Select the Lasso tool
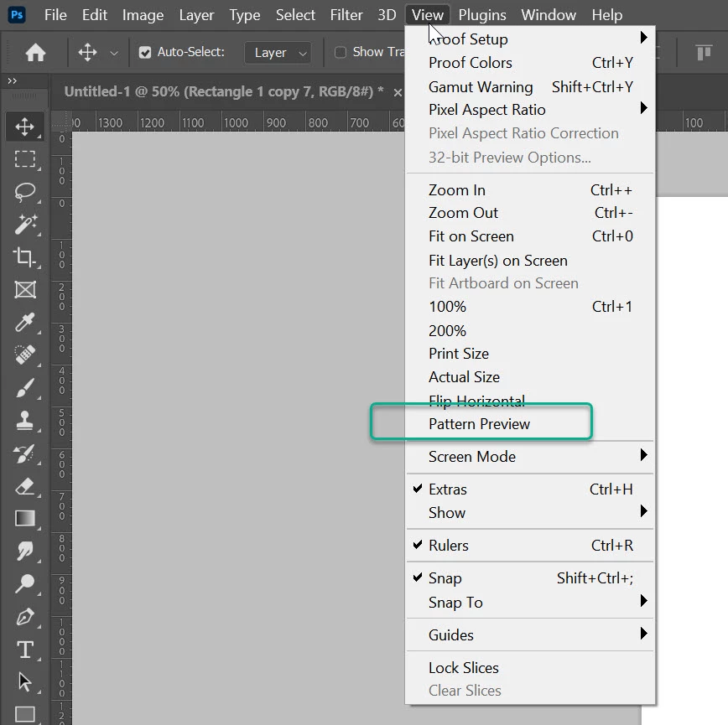This screenshot has height=725, width=728. pyautogui.click(x=24, y=192)
